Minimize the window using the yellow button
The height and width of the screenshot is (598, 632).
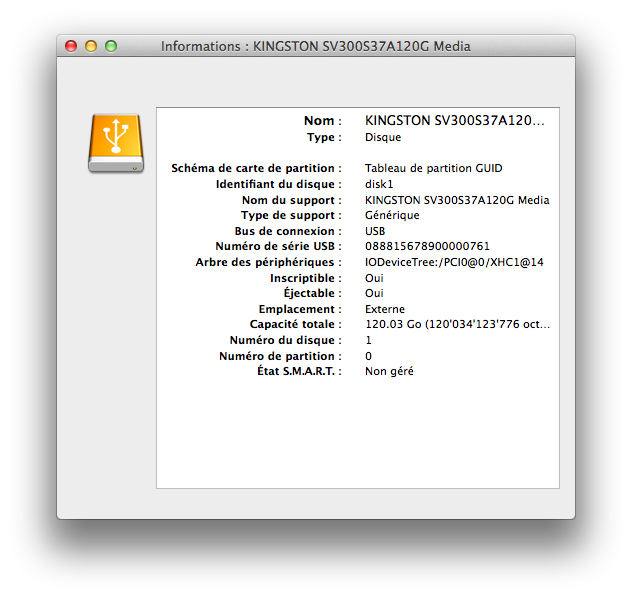[x=91, y=46]
